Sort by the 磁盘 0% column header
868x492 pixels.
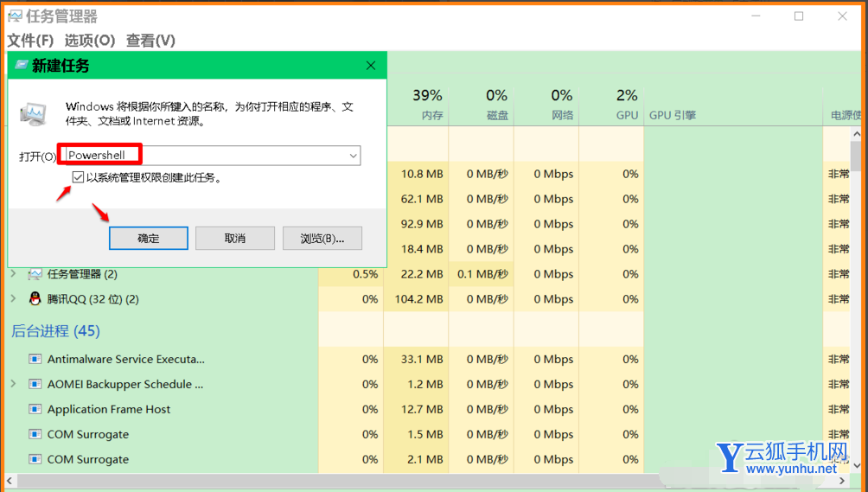pyautogui.click(x=481, y=104)
